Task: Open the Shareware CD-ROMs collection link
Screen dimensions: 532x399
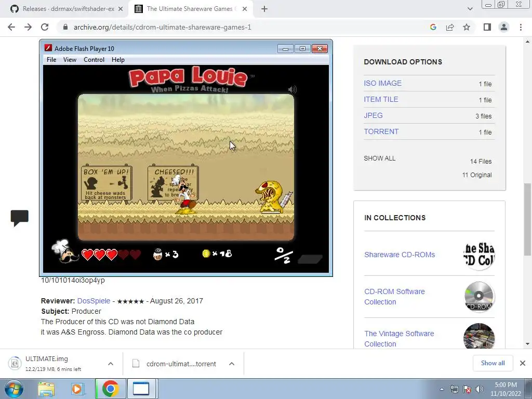Action: [400, 255]
